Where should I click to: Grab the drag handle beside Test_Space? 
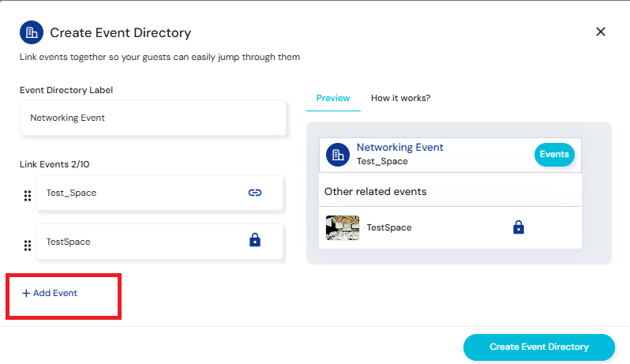28,196
